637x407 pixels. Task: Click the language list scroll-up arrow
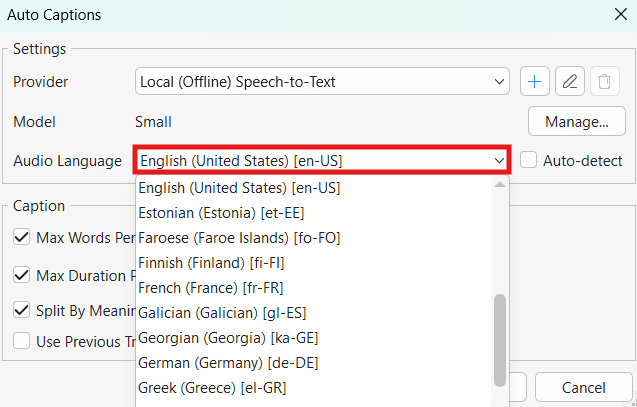500,184
